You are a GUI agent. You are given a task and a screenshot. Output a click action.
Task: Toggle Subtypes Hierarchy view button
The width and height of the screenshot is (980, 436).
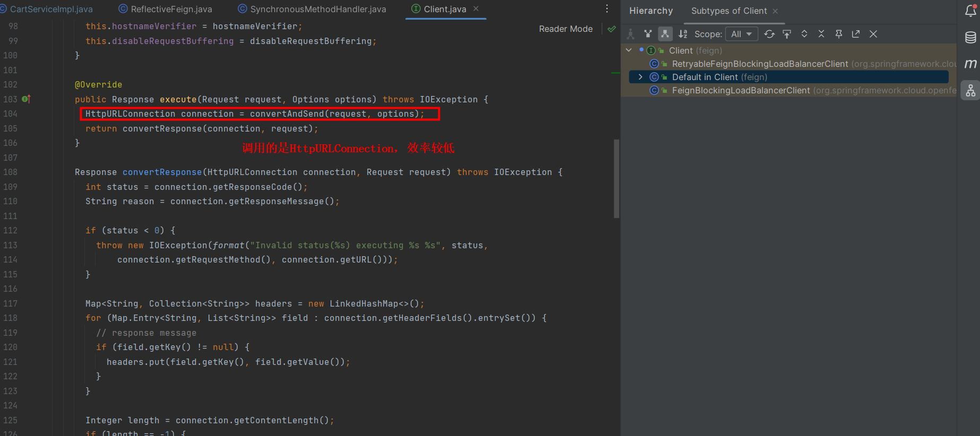tap(665, 34)
